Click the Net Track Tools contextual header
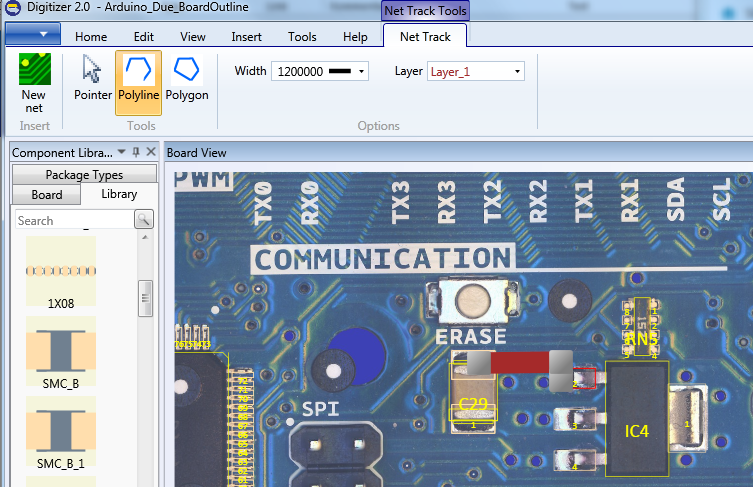The image size is (753, 487). coord(425,11)
